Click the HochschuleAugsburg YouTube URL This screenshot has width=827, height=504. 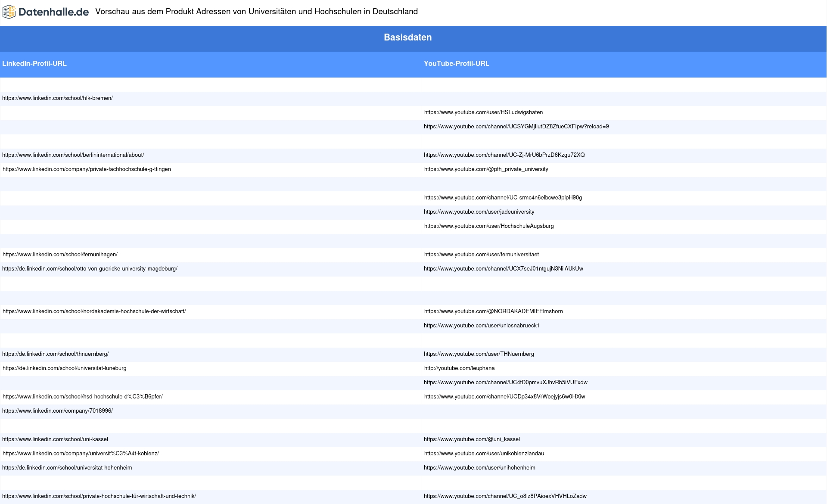pos(489,226)
